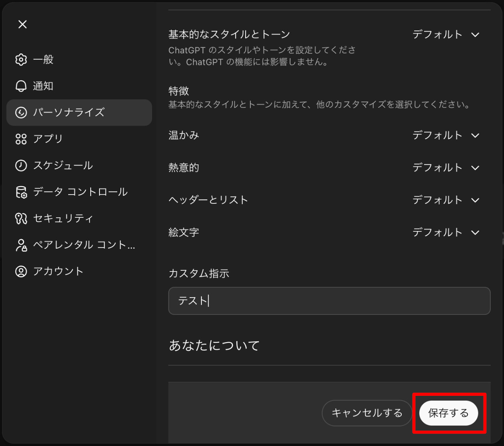This screenshot has height=446, width=504.
Task: Click the Notifications bell icon
Action: [x=21, y=86]
